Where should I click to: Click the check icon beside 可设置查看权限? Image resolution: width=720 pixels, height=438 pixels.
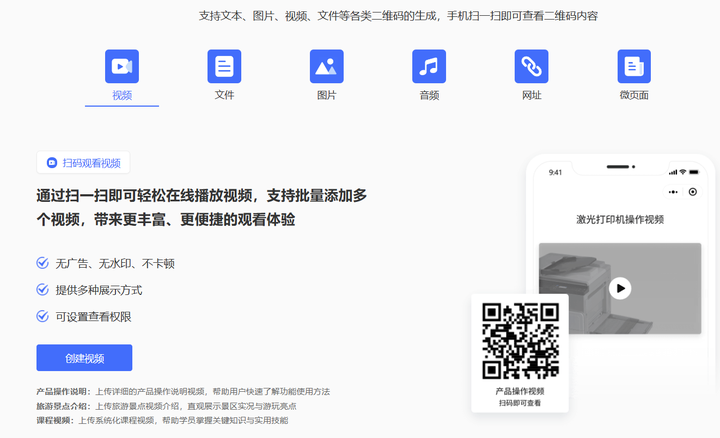click(42, 316)
